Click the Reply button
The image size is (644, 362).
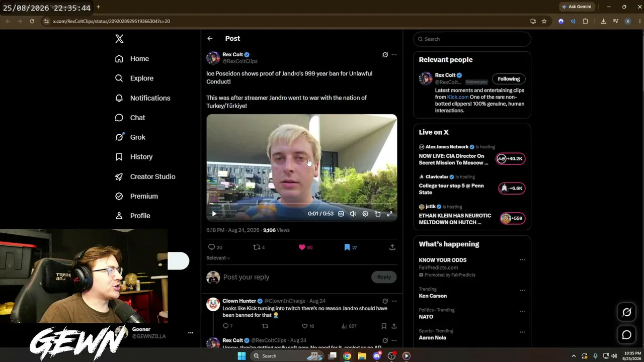tap(384, 277)
